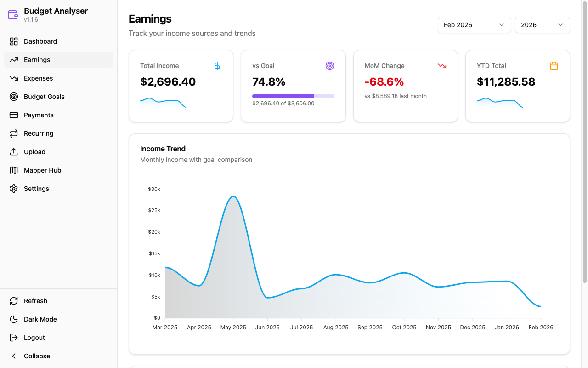This screenshot has width=588, height=368.
Task: Click the Upload arrow icon
Action: pyautogui.click(x=14, y=152)
